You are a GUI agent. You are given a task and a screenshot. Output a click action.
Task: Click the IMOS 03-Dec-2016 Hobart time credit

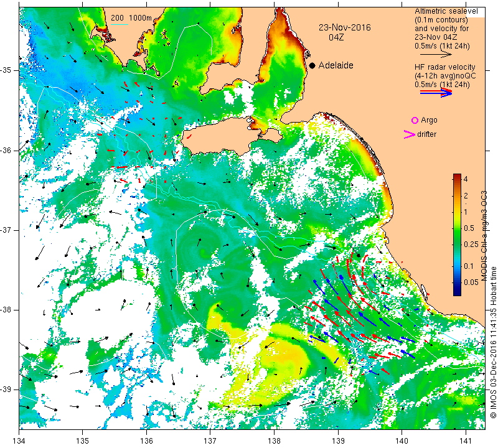point(493,342)
